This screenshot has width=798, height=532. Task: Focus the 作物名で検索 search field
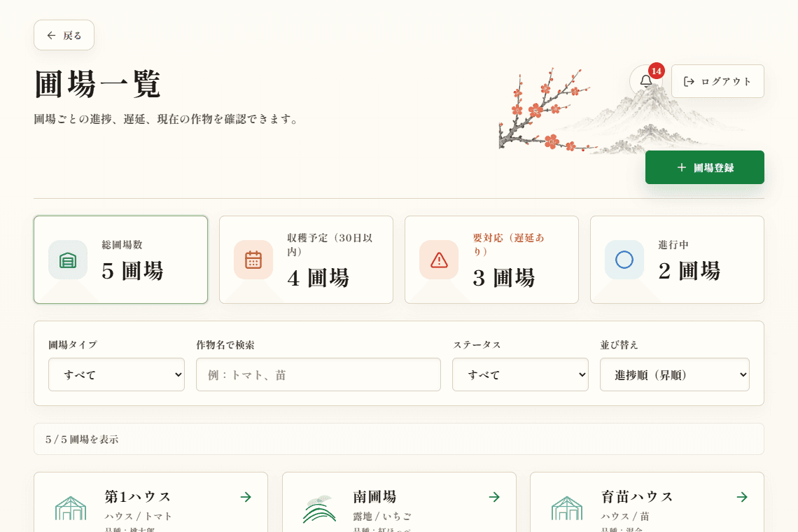[x=318, y=374]
